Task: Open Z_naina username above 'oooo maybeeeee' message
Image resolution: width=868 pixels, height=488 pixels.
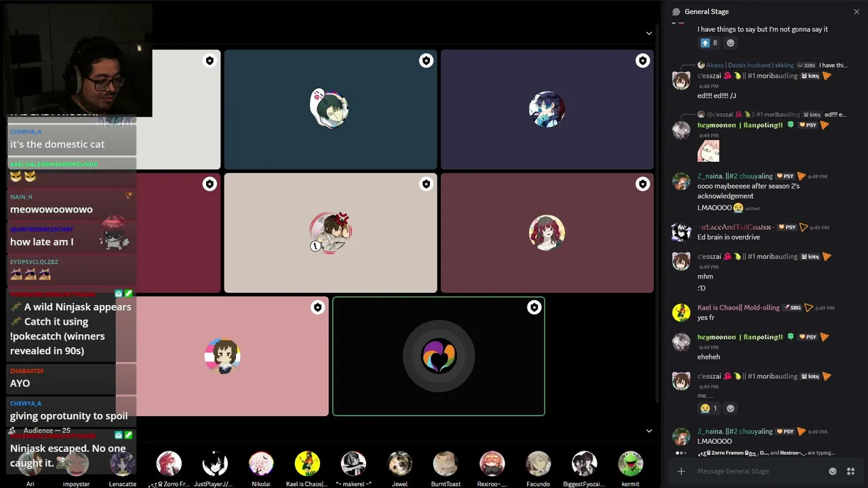Action: [x=735, y=176]
